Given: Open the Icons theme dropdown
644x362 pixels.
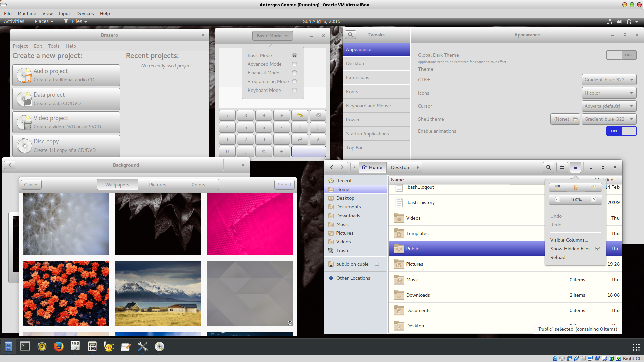Looking at the screenshot, I should pyautogui.click(x=609, y=93).
